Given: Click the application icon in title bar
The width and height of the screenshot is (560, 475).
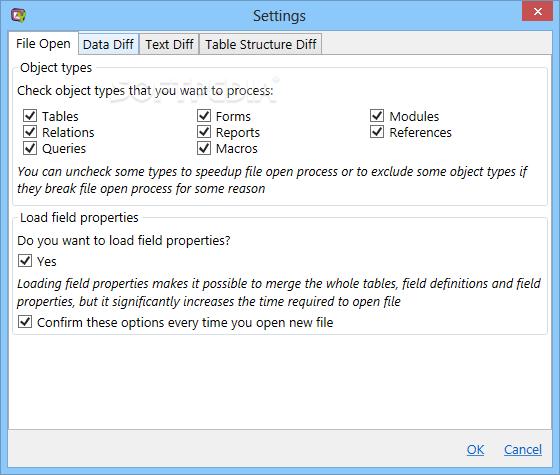Looking at the screenshot, I should pyautogui.click(x=18, y=15).
